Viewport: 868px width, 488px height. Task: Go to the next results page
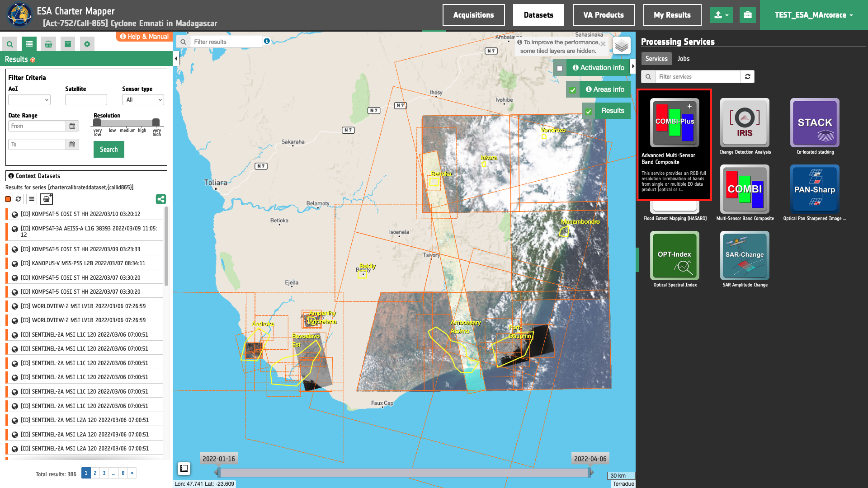click(x=132, y=473)
